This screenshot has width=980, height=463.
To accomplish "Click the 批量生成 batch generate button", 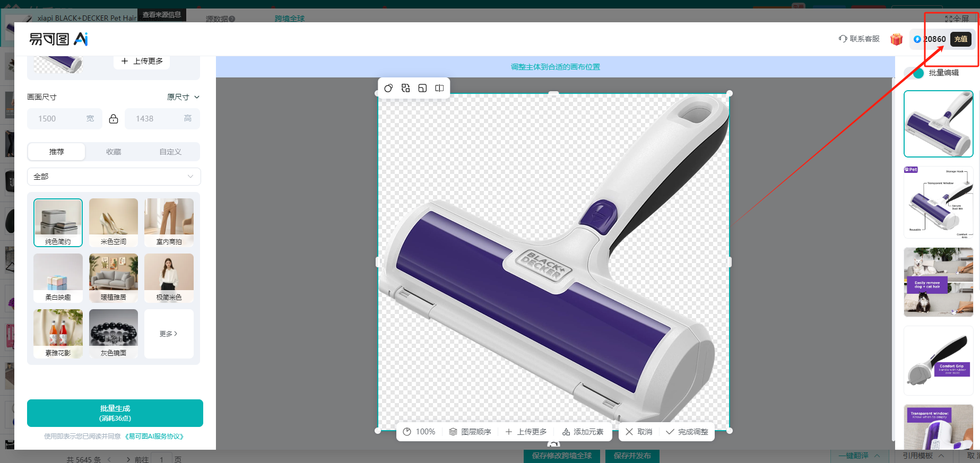I will (x=115, y=413).
